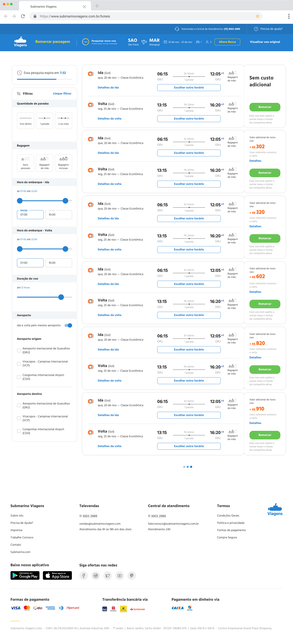Viewport: 293px width, 644px height.
Task: Check Congonhas (CGH) under Aeroporto destino
Action: pyautogui.click(x=19, y=431)
